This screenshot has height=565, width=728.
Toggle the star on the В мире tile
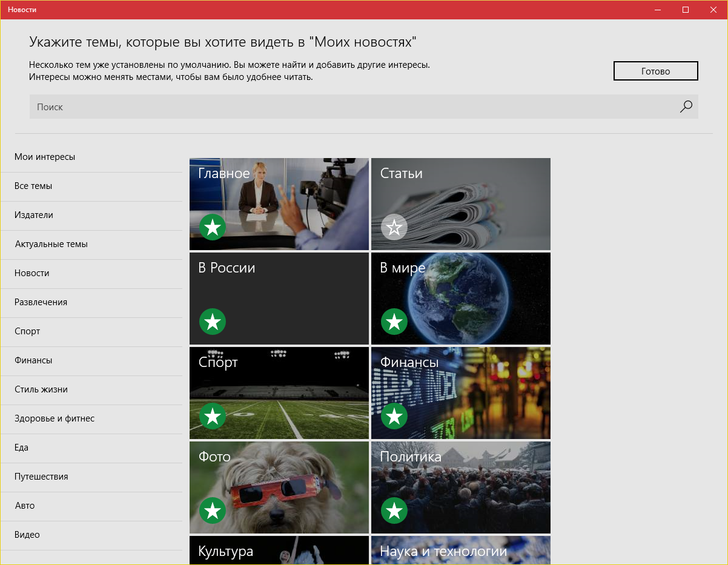[394, 322]
